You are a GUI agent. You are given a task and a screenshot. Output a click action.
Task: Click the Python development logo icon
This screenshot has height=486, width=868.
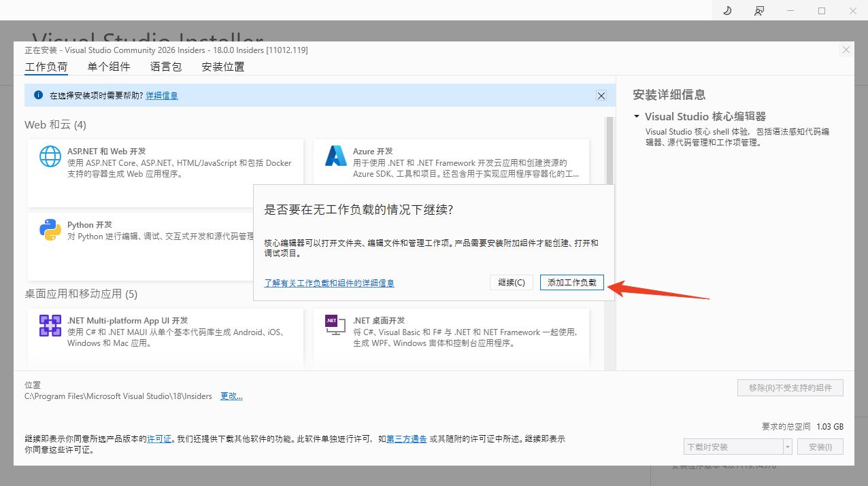pos(50,230)
